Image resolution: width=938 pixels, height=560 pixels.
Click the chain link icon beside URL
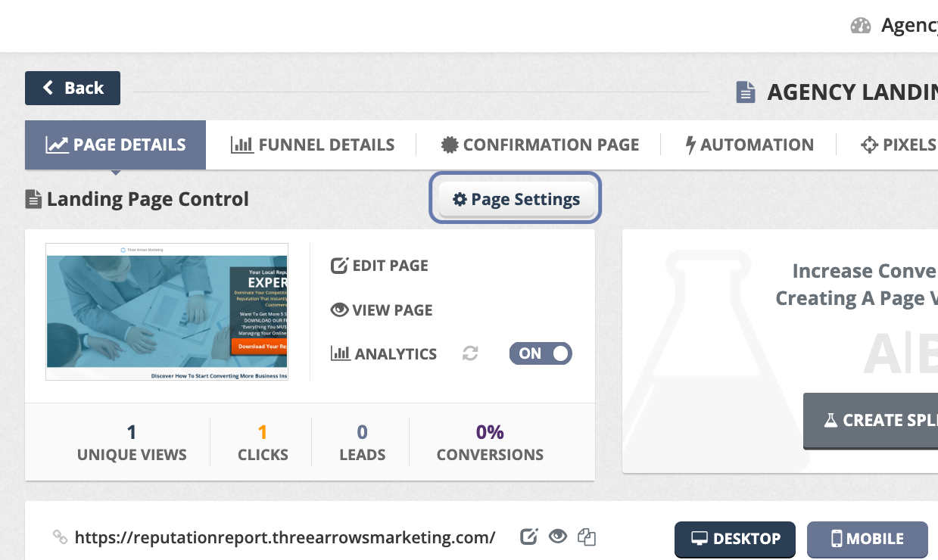[x=60, y=537]
